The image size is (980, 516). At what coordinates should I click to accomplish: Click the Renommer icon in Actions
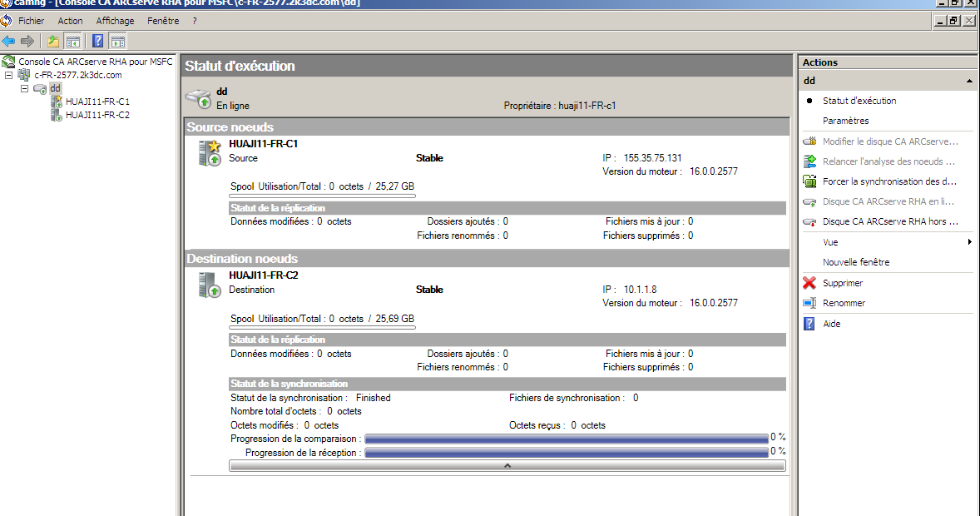[809, 303]
